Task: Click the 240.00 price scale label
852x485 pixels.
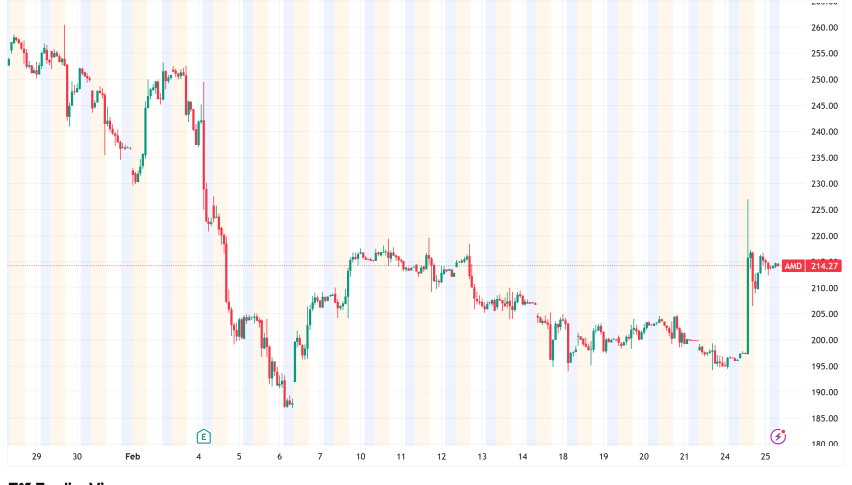Action: coord(824,132)
